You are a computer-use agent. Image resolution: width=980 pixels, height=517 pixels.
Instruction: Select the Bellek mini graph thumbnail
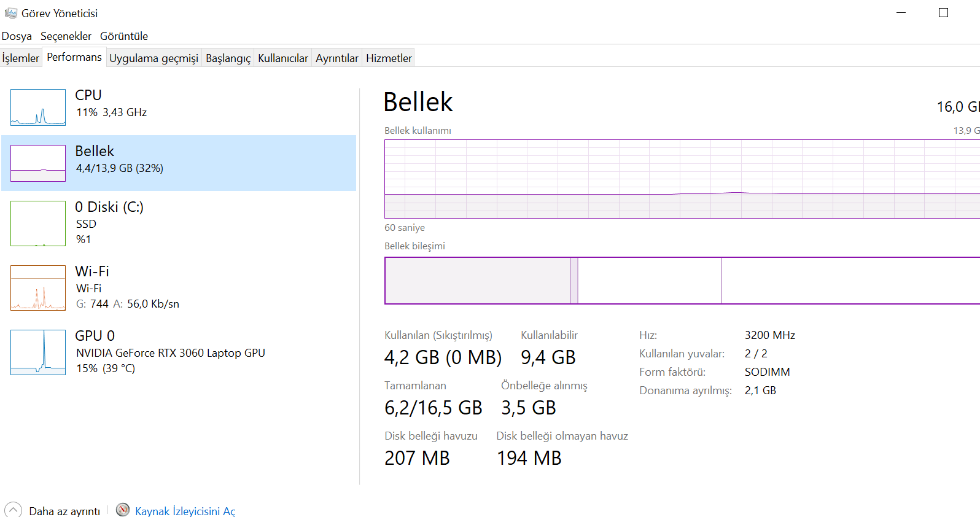click(x=38, y=163)
